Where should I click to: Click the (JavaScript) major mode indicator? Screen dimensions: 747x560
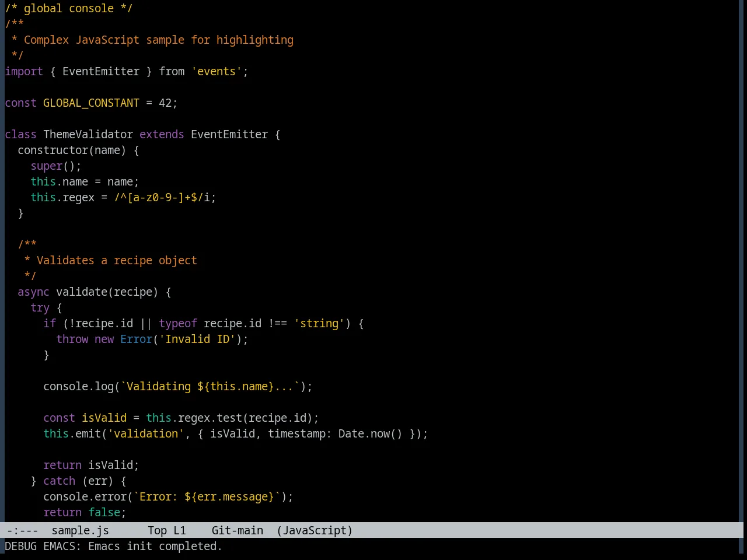coord(315,530)
